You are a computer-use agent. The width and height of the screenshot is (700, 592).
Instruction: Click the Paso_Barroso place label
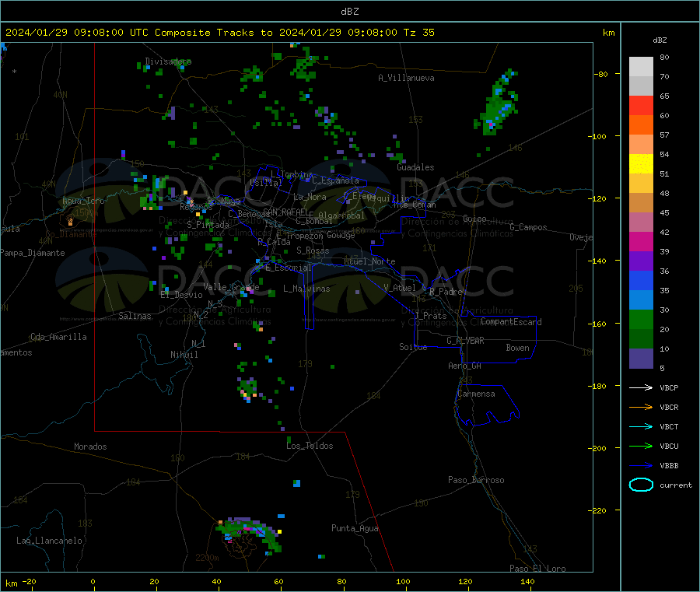tap(476, 481)
